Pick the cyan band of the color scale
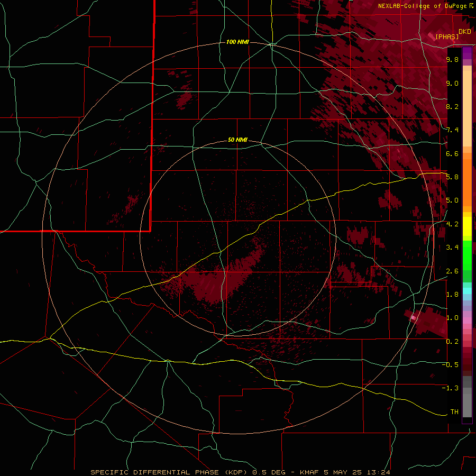Image resolution: width=476 pixels, height=476 pixels. tap(467, 291)
